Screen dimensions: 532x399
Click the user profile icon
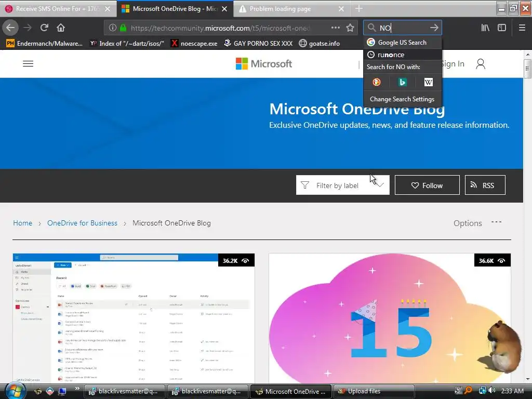coord(481,64)
